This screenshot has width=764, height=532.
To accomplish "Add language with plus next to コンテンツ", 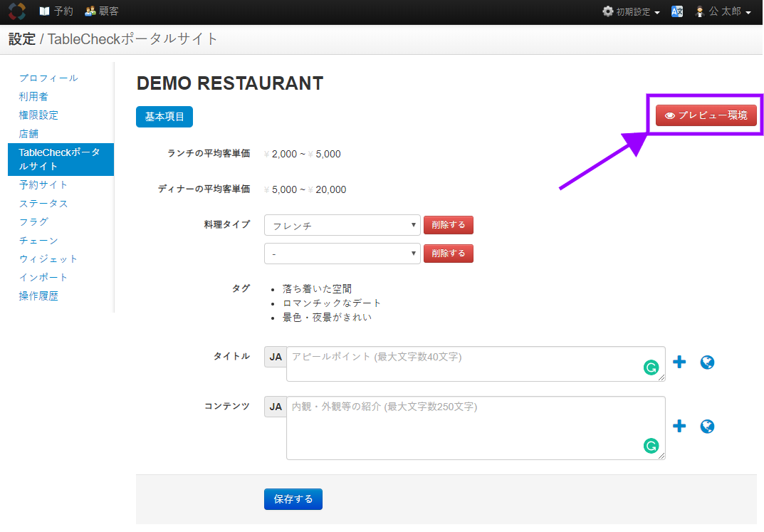I will pos(679,427).
